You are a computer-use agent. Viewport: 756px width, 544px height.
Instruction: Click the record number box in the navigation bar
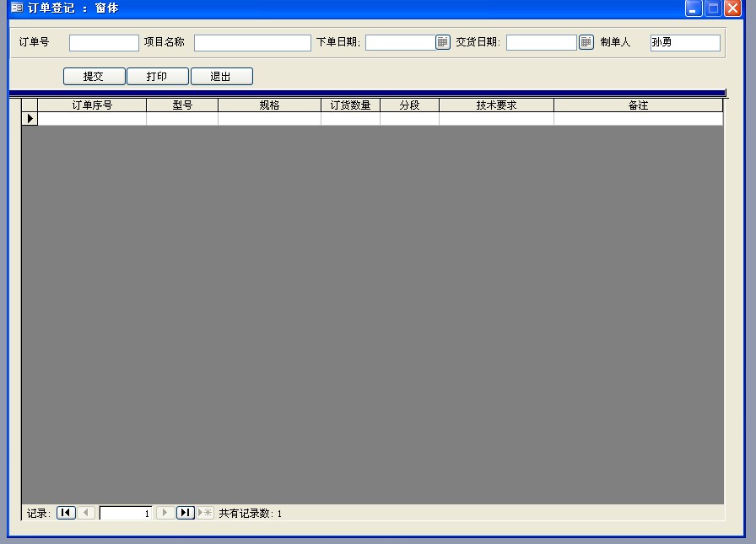(126, 513)
